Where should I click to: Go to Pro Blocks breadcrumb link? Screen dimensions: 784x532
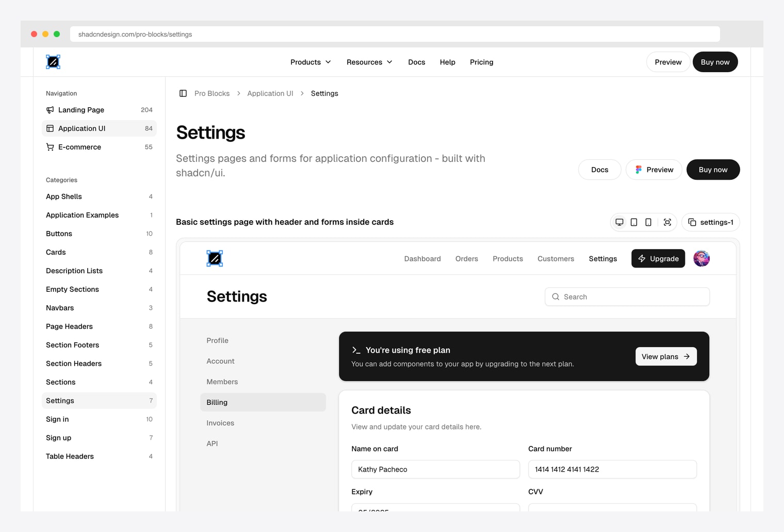(x=212, y=93)
